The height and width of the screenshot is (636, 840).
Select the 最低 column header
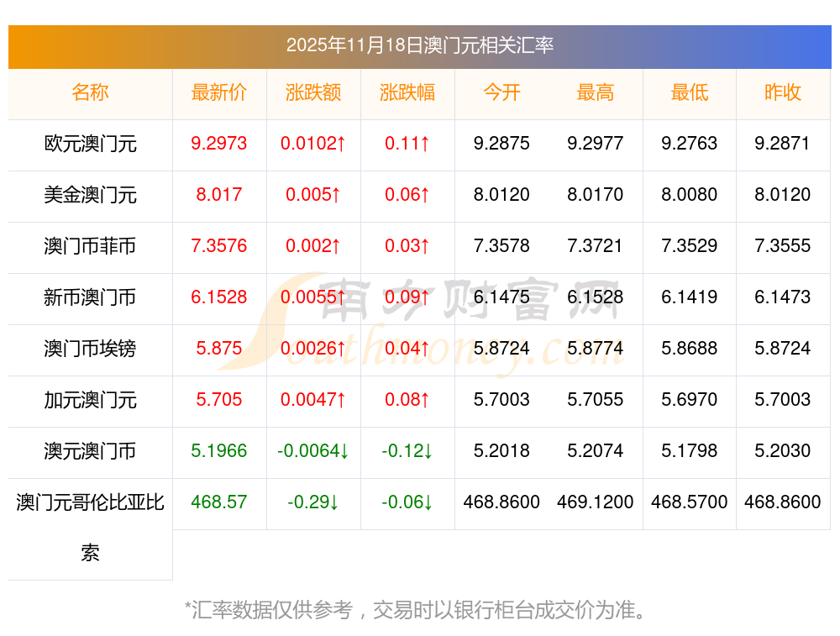pos(689,92)
